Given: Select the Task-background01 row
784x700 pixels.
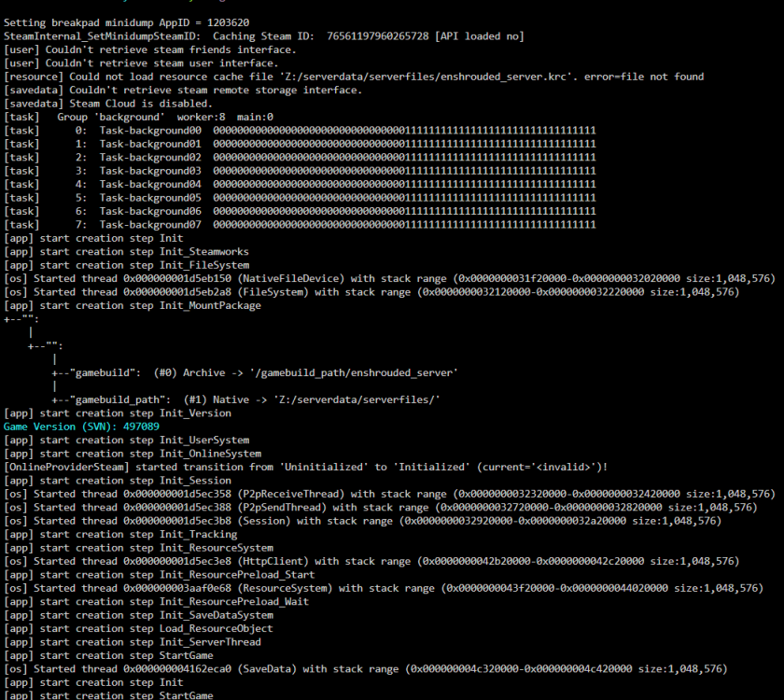Looking at the screenshot, I should click(x=300, y=144).
